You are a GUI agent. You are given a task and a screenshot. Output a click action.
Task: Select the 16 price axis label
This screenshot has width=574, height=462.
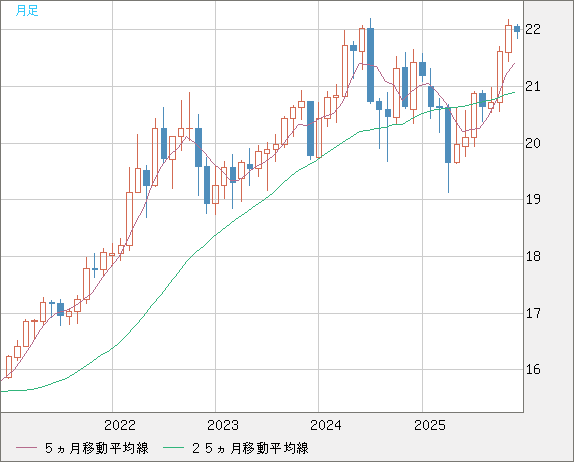533,369
